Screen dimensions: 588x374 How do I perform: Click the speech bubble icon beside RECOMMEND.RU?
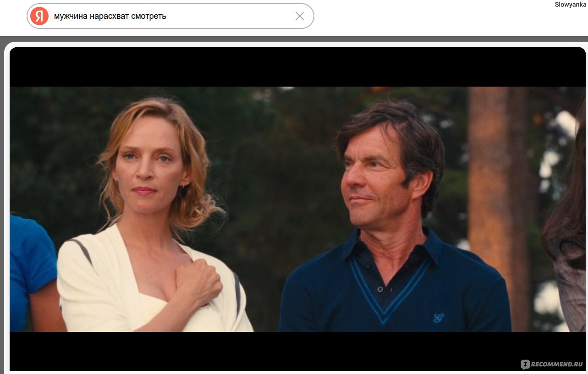(x=525, y=364)
